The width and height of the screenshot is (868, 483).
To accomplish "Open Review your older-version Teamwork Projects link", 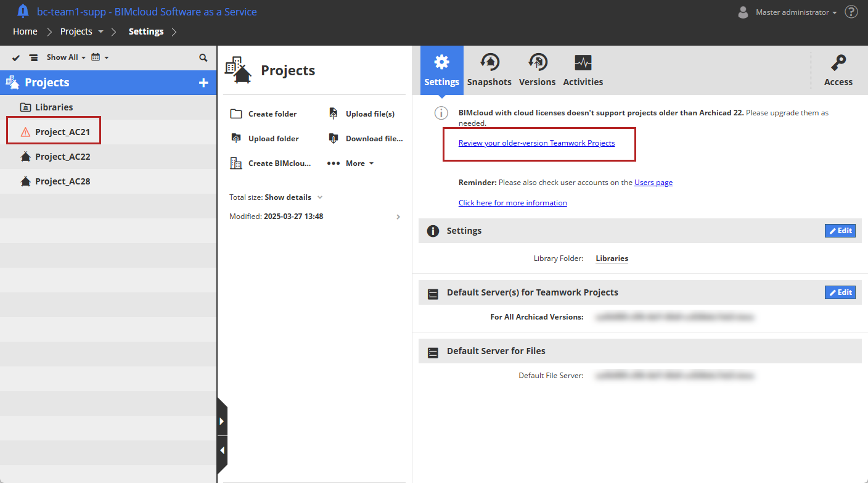I will (x=537, y=143).
